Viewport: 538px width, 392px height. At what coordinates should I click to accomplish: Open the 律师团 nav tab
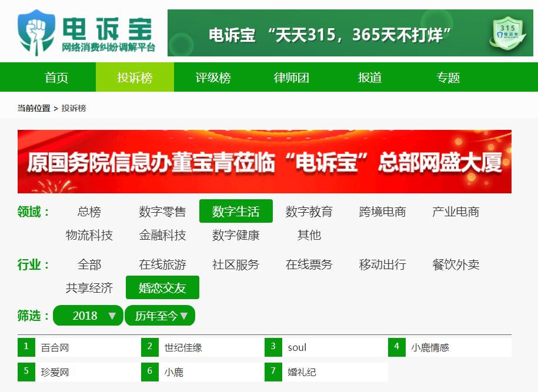point(291,77)
